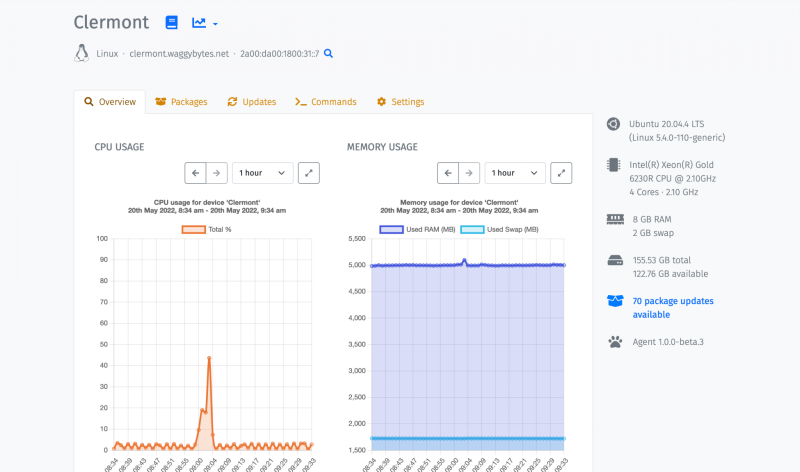Click '70 package updates available' link
This screenshot has width=800, height=472.
[x=673, y=308]
